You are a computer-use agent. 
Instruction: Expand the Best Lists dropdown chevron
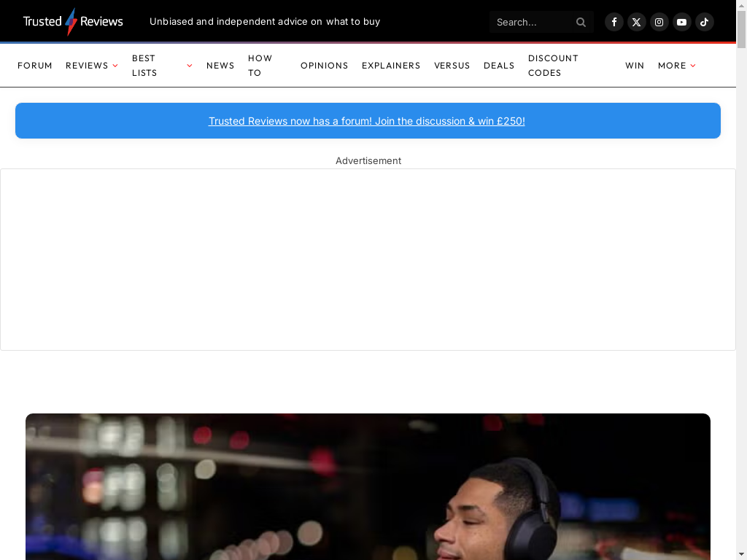coord(190,66)
